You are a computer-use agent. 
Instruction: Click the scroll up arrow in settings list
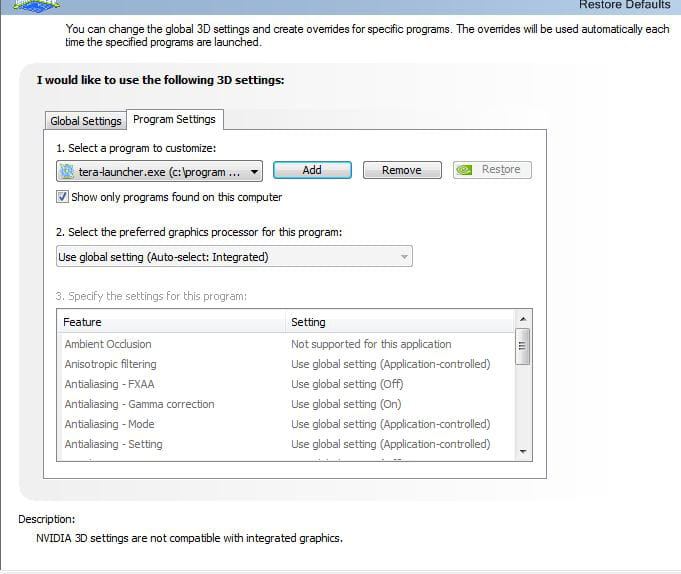point(523,319)
